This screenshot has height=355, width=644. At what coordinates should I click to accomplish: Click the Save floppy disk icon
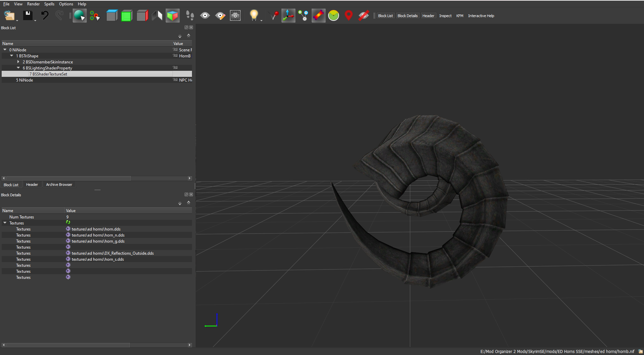point(28,16)
